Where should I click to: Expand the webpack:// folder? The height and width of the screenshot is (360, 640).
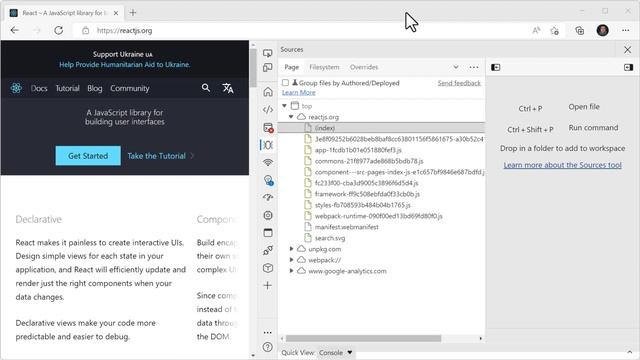pos(291,260)
